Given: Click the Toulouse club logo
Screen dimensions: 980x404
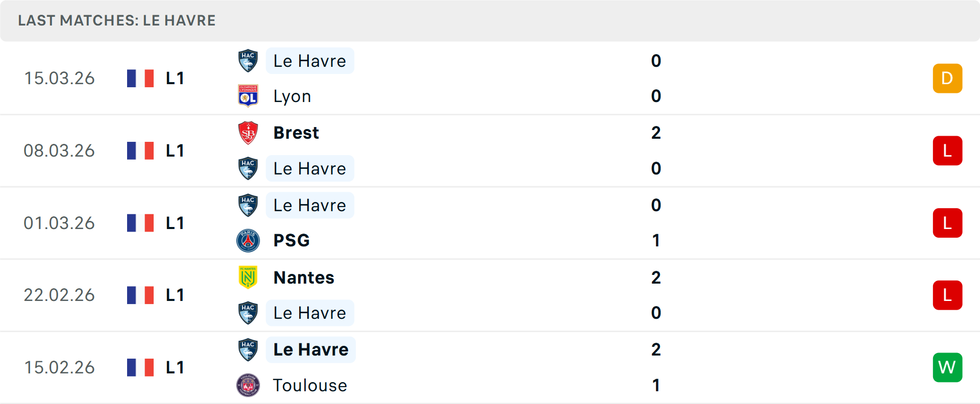Looking at the screenshot, I should tap(248, 386).
